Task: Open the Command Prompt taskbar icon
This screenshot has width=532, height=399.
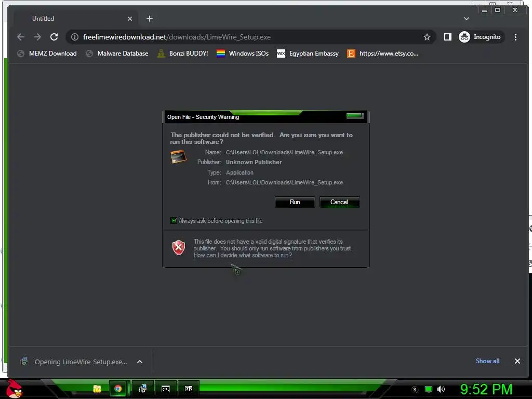Action: pyautogui.click(x=166, y=389)
